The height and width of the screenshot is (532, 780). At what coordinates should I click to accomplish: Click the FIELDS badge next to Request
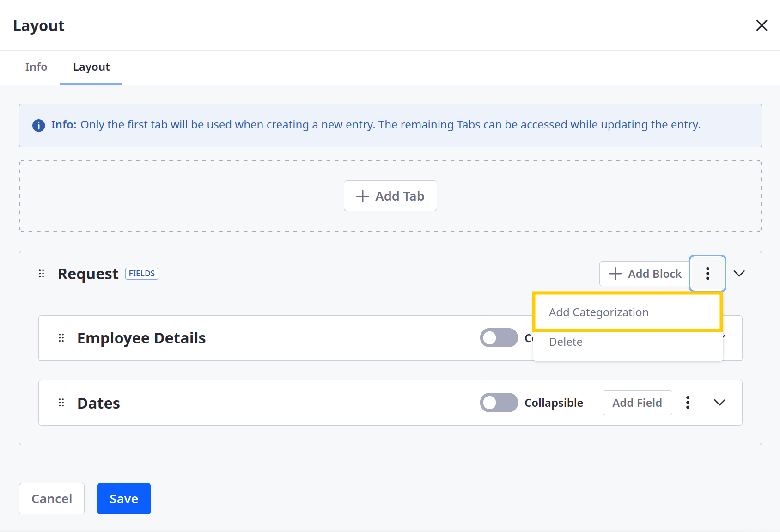tap(142, 274)
